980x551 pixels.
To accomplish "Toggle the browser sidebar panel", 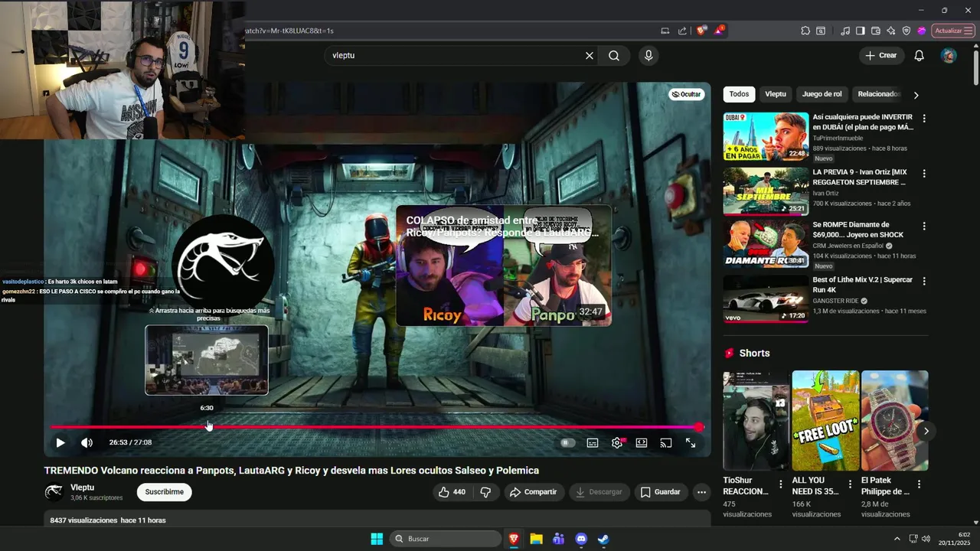I will (861, 31).
